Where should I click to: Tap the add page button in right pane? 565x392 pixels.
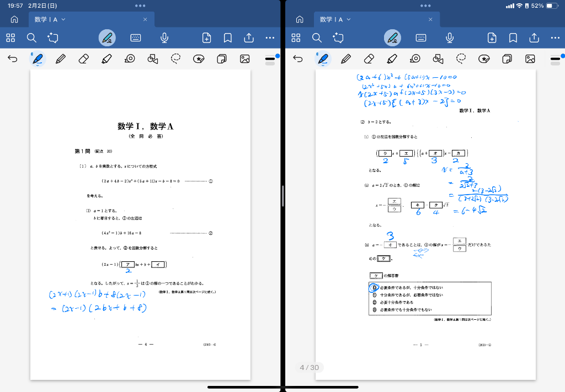(492, 38)
